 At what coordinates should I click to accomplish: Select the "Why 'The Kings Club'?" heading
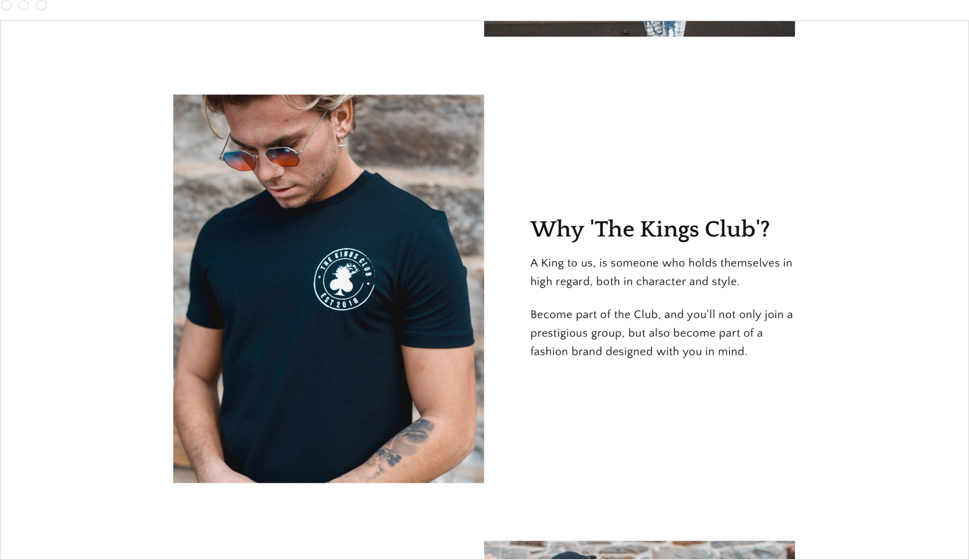[650, 229]
